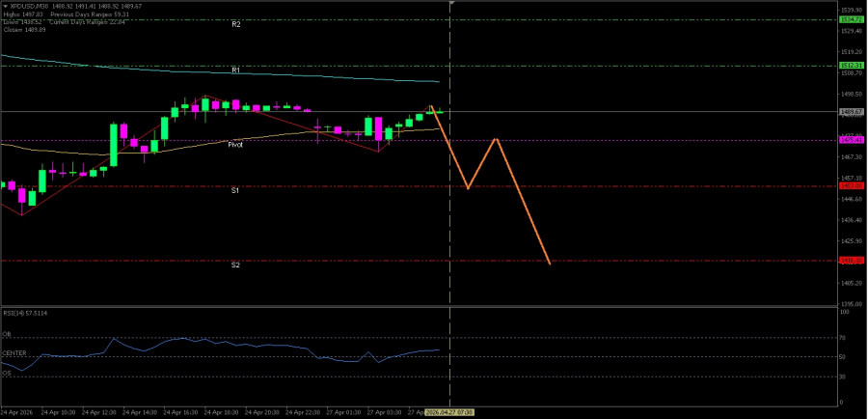Click the CENTER level label in RSI panel
This screenshot has height=419, width=868.
pos(14,353)
